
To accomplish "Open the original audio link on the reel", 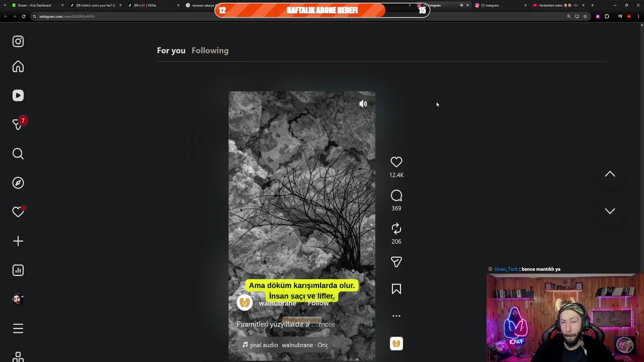I will click(x=286, y=345).
